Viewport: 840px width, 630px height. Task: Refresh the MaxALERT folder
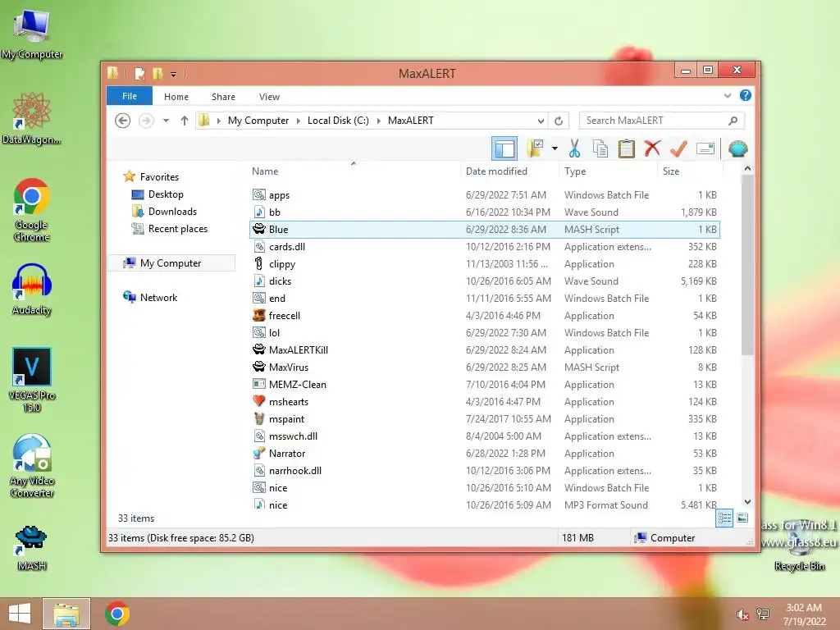tap(559, 121)
